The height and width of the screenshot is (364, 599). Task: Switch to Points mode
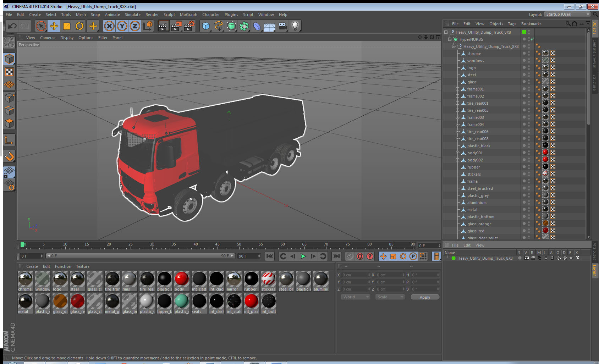[x=9, y=98]
